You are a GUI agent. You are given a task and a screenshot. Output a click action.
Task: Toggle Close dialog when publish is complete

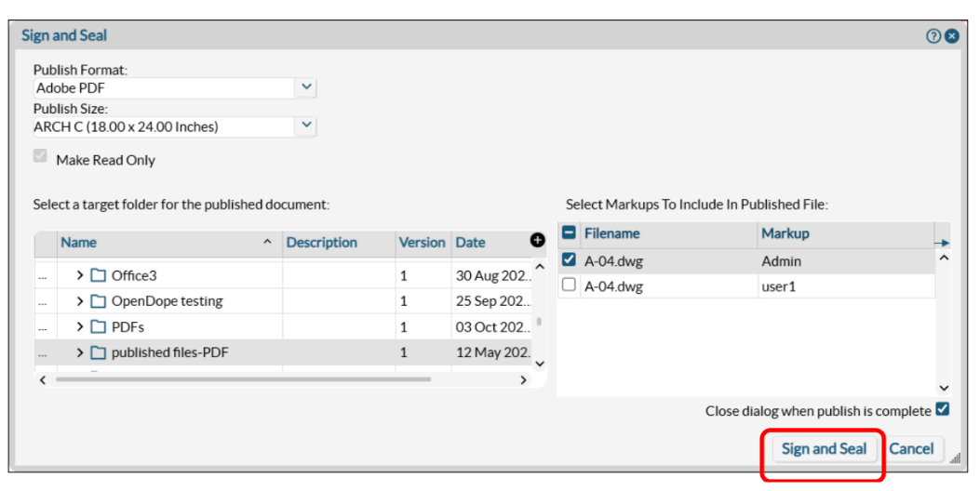943,410
